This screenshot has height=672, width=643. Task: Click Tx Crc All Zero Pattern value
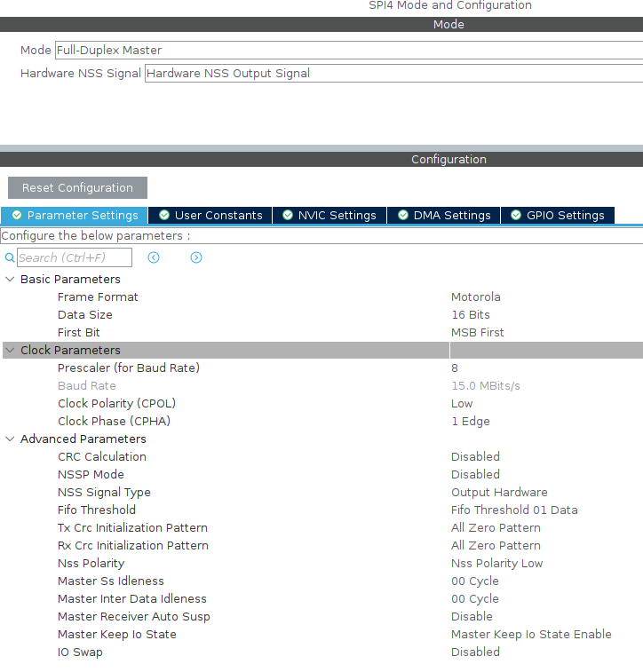pos(496,528)
